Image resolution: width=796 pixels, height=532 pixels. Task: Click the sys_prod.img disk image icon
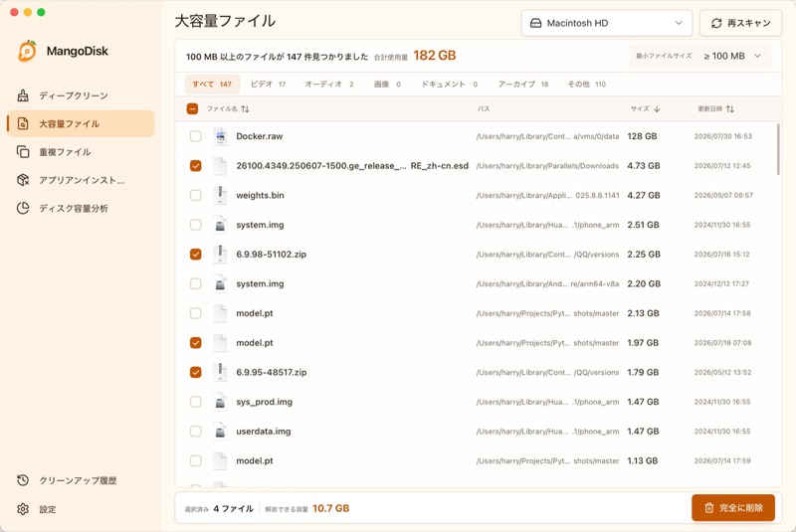220,402
